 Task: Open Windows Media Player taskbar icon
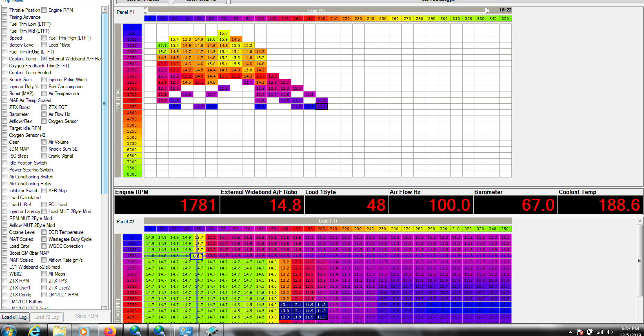pos(84,331)
